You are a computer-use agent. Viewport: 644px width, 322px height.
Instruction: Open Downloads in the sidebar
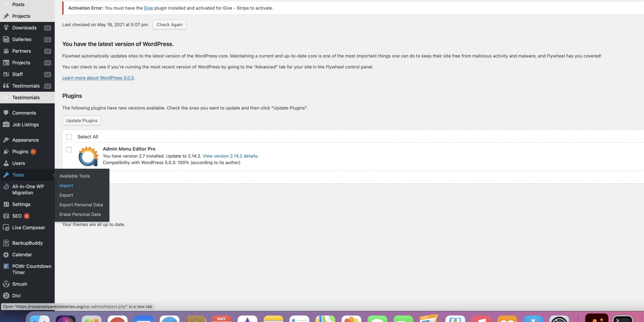click(x=24, y=28)
